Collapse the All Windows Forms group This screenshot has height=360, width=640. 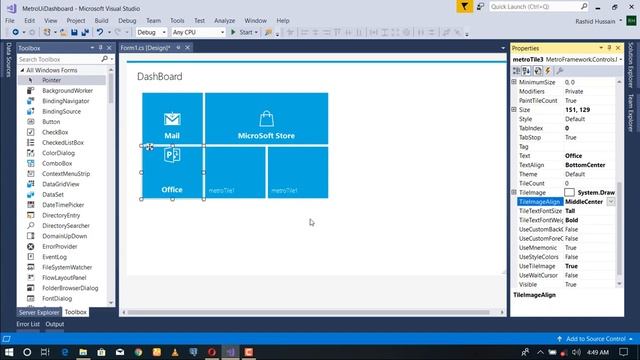(22, 70)
